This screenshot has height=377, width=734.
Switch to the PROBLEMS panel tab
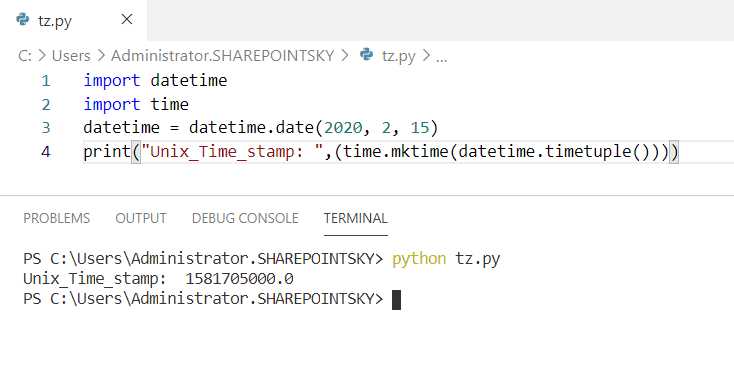tap(57, 218)
